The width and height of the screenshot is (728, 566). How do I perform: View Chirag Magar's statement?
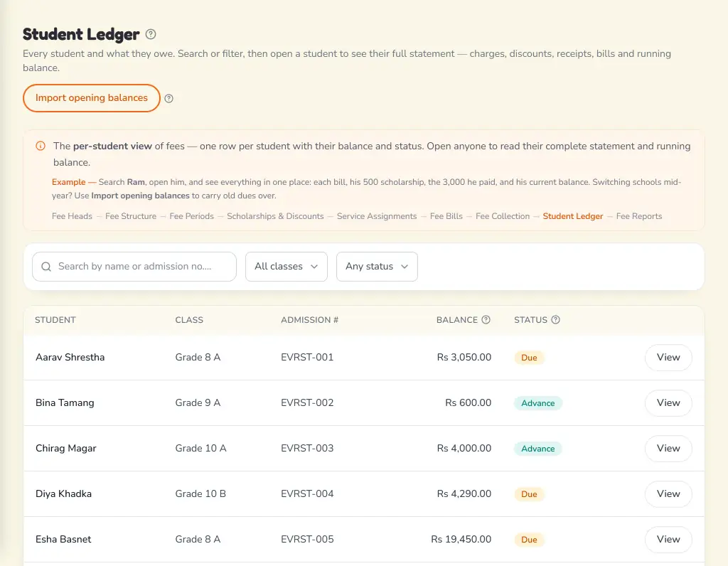click(x=668, y=449)
